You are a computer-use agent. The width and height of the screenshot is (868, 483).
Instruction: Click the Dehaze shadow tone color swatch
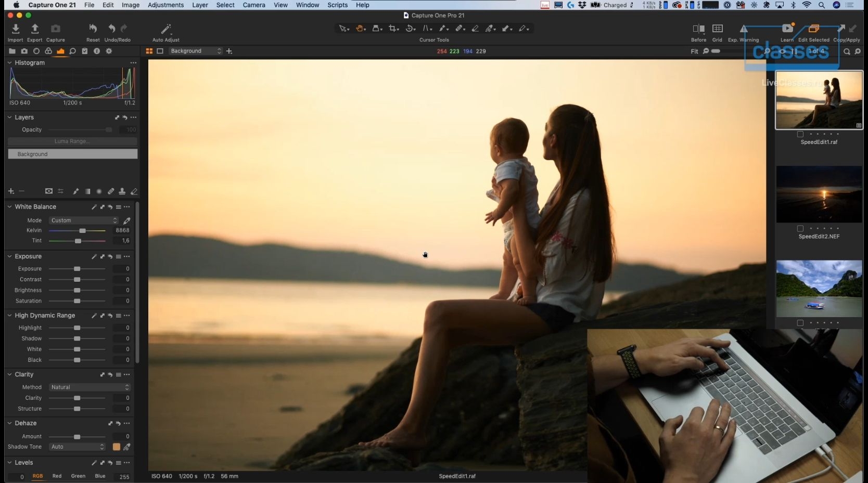[117, 447]
